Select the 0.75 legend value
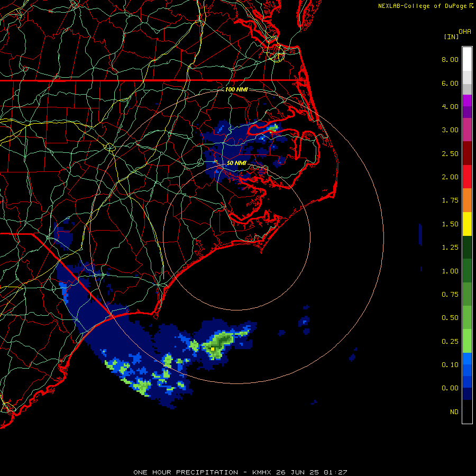The image size is (476, 476). point(450,295)
